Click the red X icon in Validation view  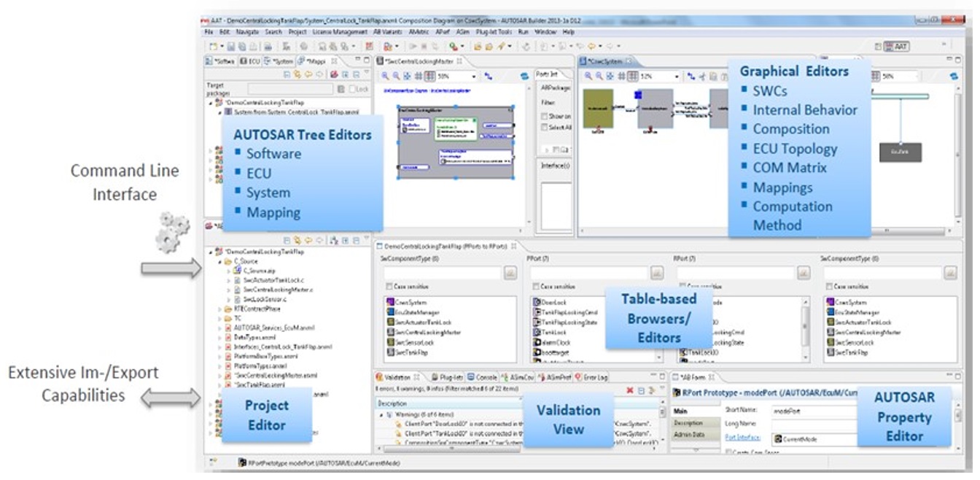pyautogui.click(x=629, y=390)
